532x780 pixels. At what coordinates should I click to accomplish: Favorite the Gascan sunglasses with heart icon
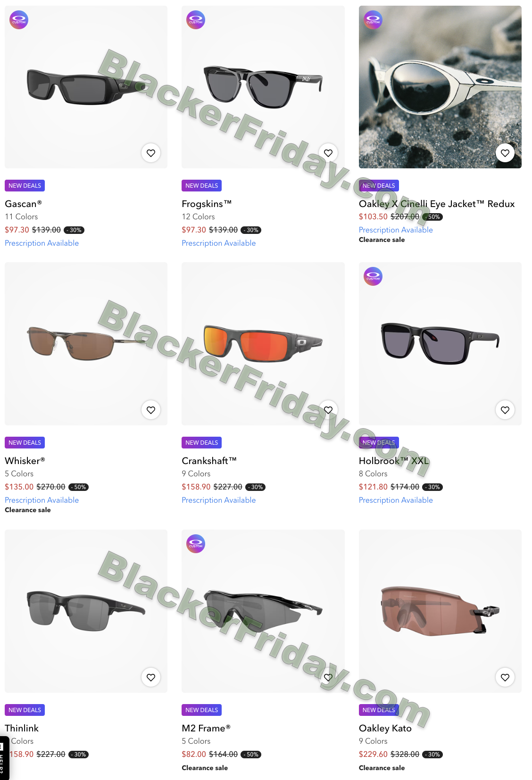click(x=151, y=153)
